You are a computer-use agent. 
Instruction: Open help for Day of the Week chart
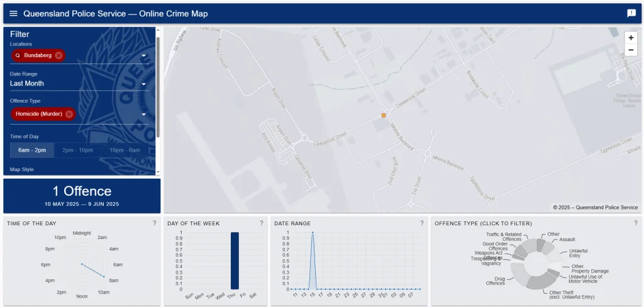(261, 223)
